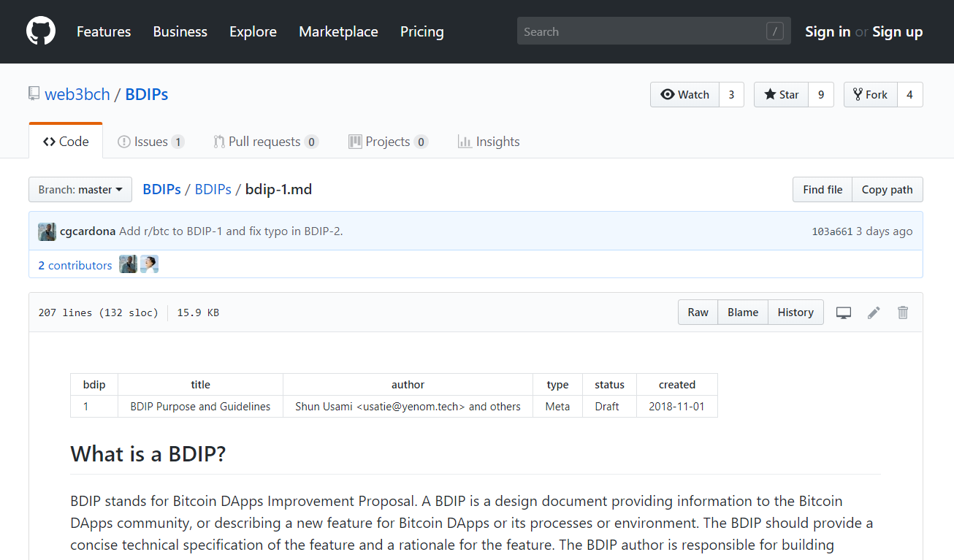Image resolution: width=954 pixels, height=560 pixels.
Task: Click the 207 lines (132 sloc) info
Action: click(98, 312)
